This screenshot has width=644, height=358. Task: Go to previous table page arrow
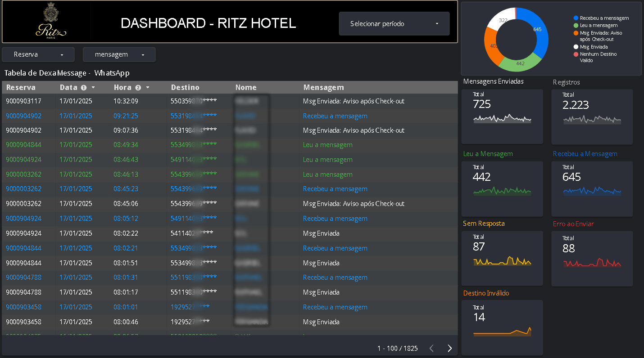click(431, 348)
